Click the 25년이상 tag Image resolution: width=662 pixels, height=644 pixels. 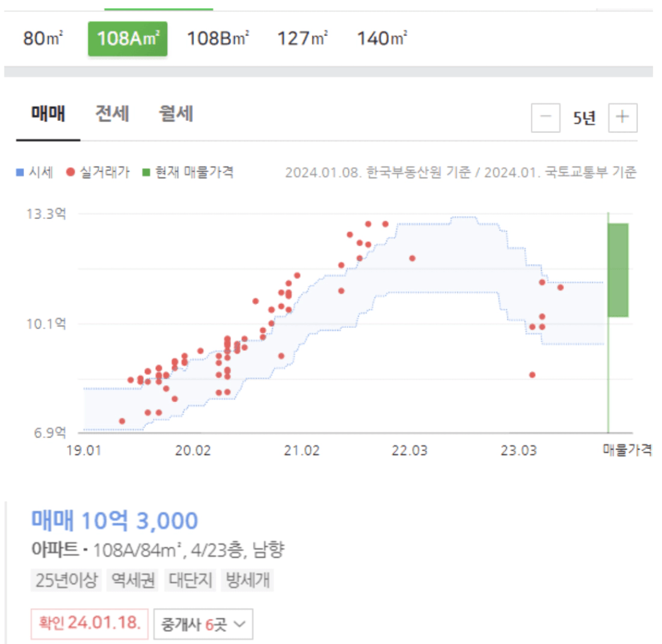(x=67, y=580)
